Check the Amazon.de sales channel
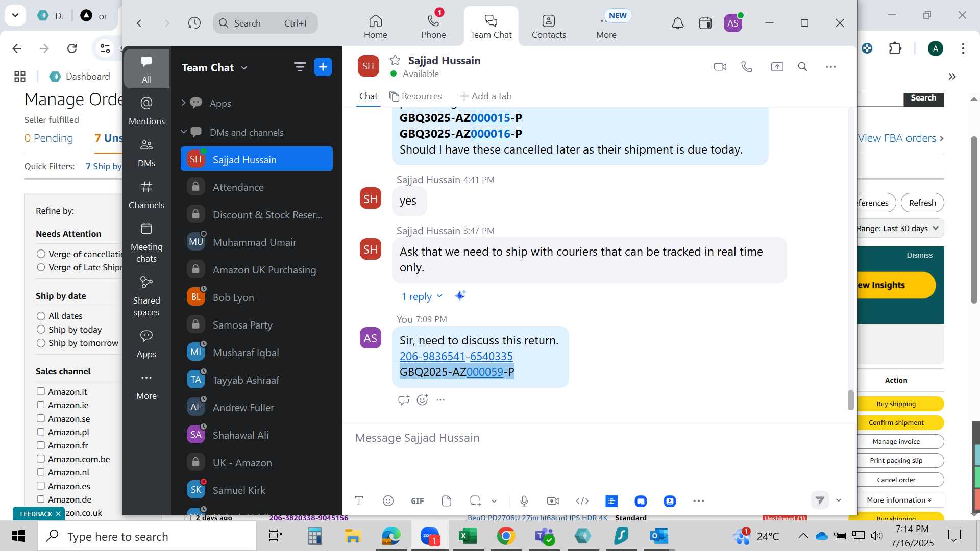 click(41, 499)
